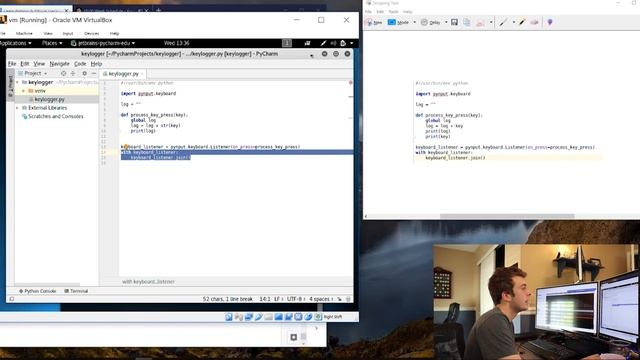640x360 pixels.
Task: Click the New snip button in Snipping Tool
Action: pyautogui.click(x=374, y=22)
